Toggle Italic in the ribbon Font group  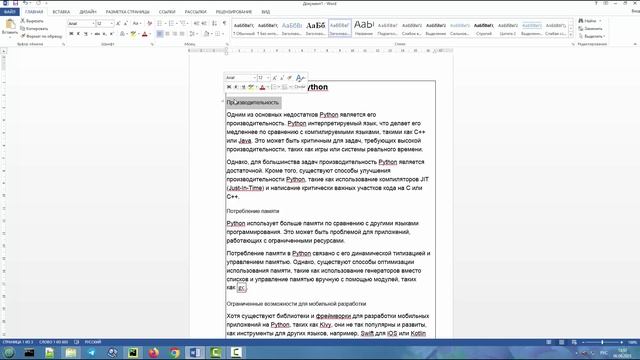tap(78, 34)
